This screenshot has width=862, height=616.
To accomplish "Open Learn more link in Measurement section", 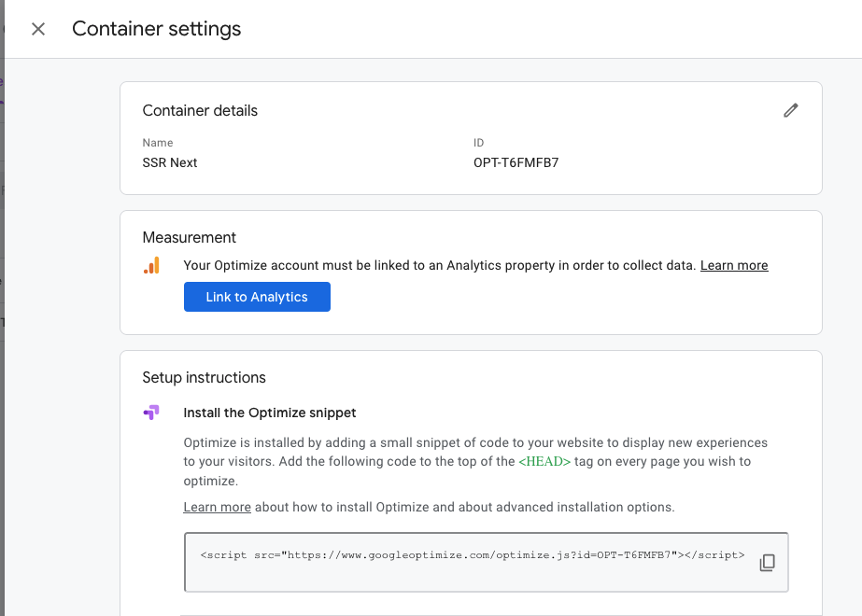I will point(734,265).
